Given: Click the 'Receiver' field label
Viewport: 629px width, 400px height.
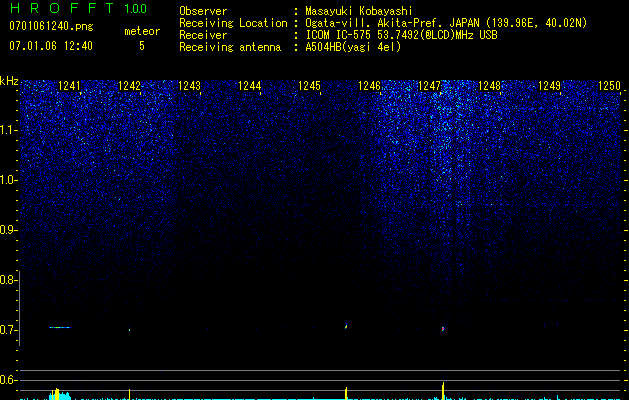Looking at the screenshot, I should 203,35.
